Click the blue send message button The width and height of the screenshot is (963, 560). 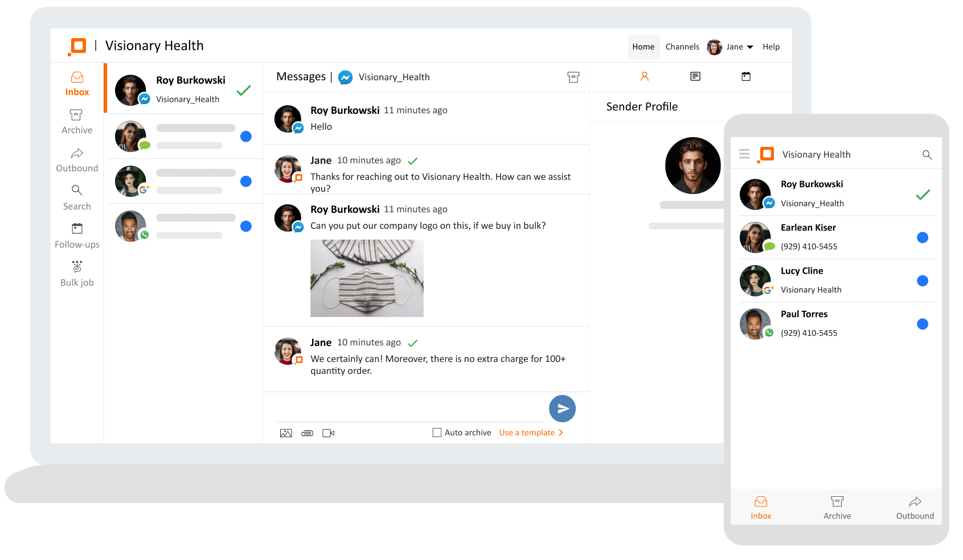562,409
